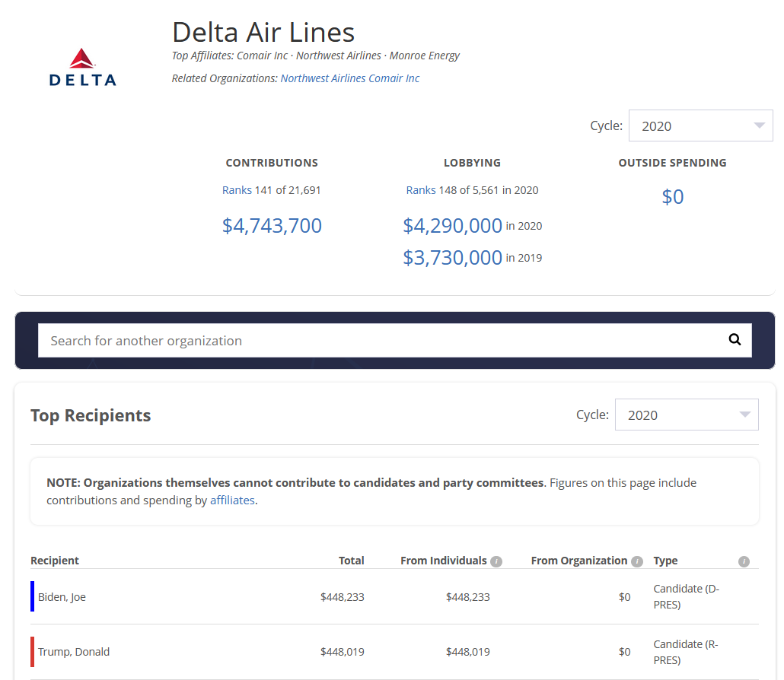This screenshot has width=784, height=680.
Task: Click the Delta Air Lines title
Action: tap(263, 32)
